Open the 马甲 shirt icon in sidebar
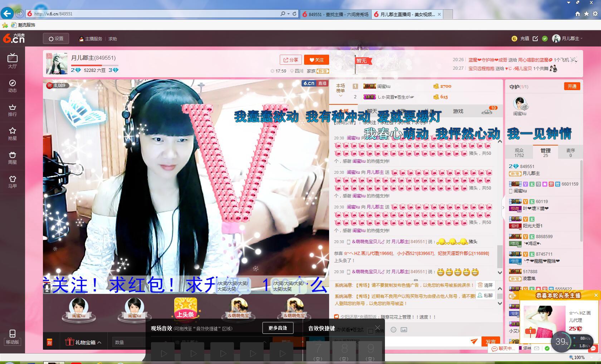The width and height of the screenshot is (601, 364). 13,182
